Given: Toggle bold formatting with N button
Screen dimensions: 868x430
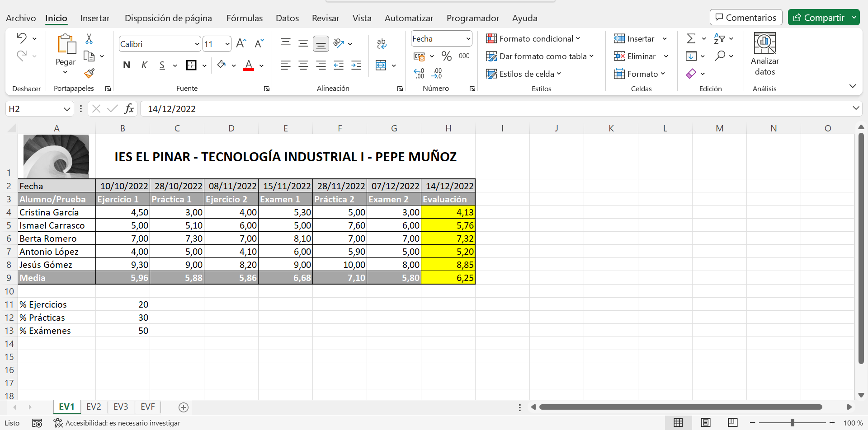Looking at the screenshot, I should click(127, 65).
